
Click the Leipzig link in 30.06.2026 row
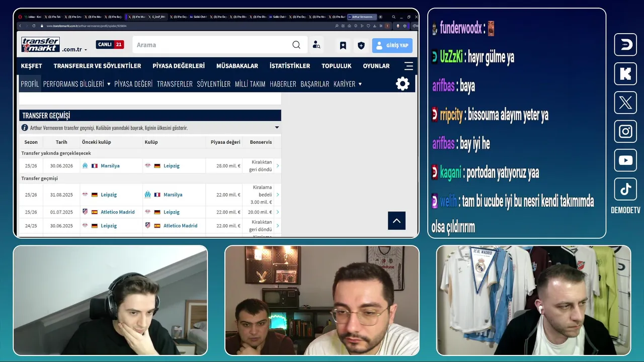(x=172, y=165)
